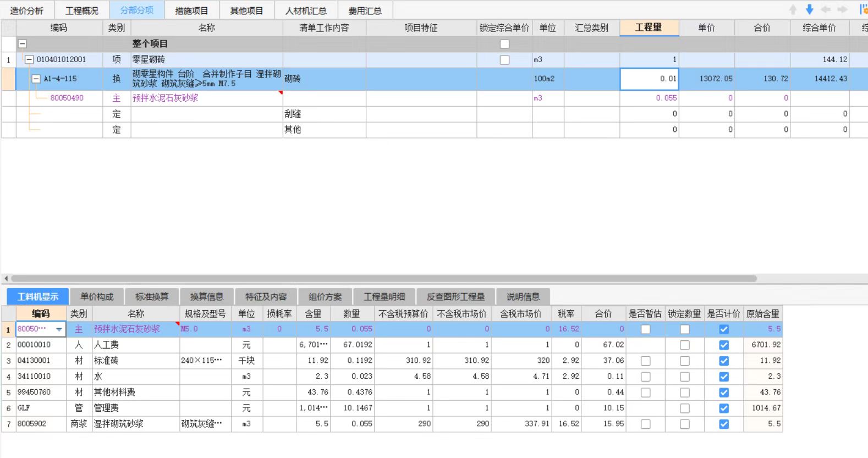868x458 pixels.
Task: Click the 工程量 input cell showing 0.01
Action: (649, 79)
